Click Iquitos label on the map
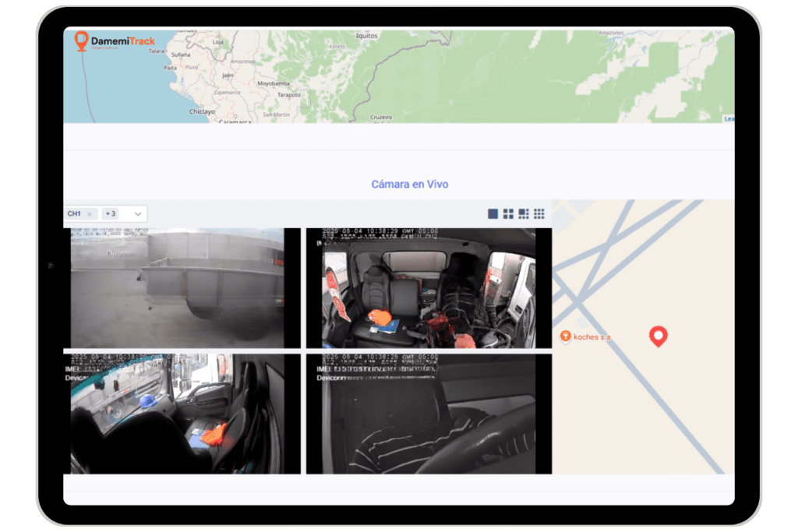The image size is (798, 532). [x=366, y=36]
